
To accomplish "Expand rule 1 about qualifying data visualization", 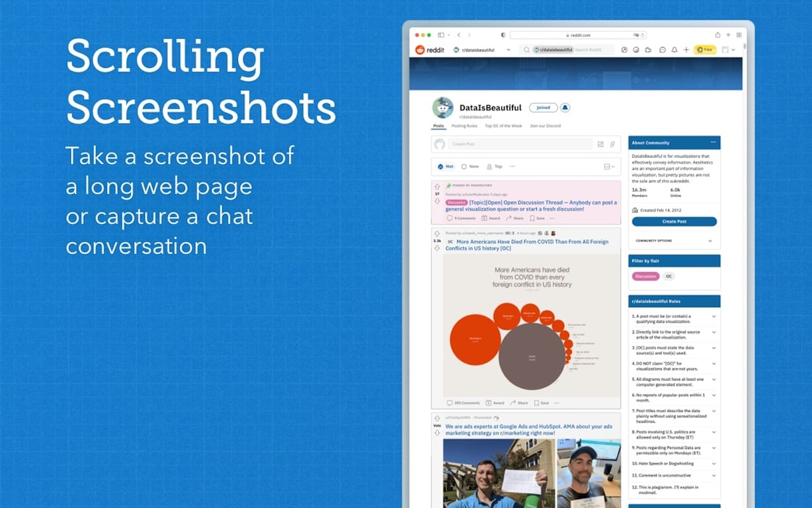I will click(x=713, y=316).
